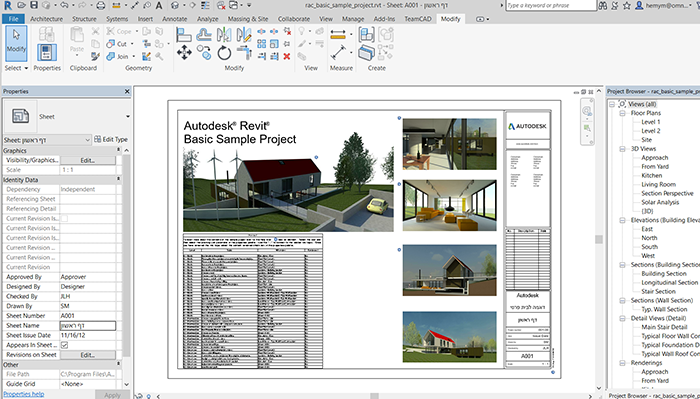Choose Mirror - Pick Axis tool
This screenshot has height=399, width=700.
224,35
